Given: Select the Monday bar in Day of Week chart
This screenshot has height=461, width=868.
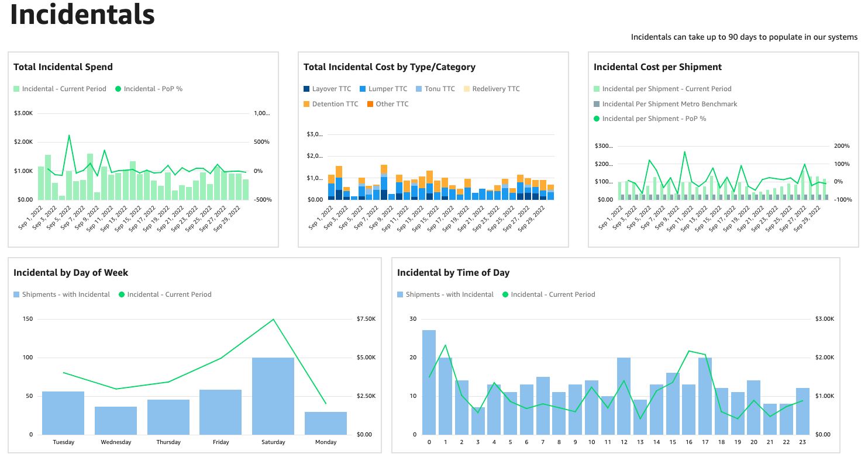Looking at the screenshot, I should coord(326,423).
